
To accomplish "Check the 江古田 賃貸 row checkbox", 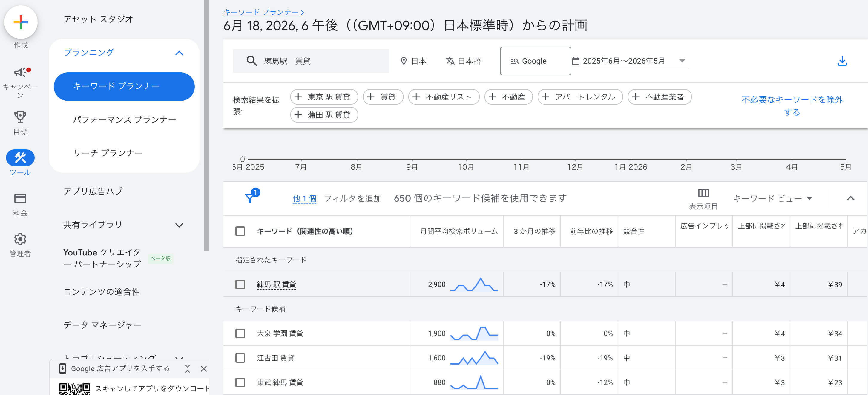I will 240,358.
